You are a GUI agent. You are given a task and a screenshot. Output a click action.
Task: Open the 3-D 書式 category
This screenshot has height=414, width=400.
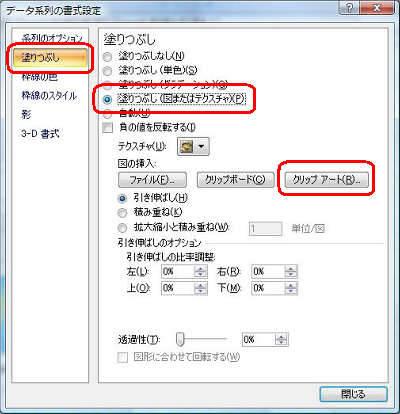[40, 134]
